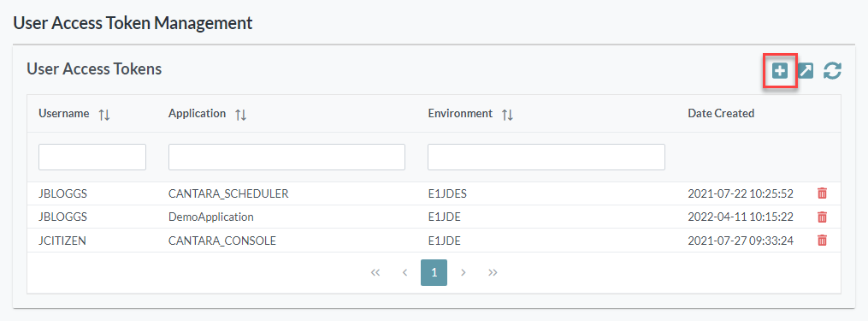Refresh the User Access Tokens list
This screenshot has height=321, width=868.
pyautogui.click(x=832, y=71)
